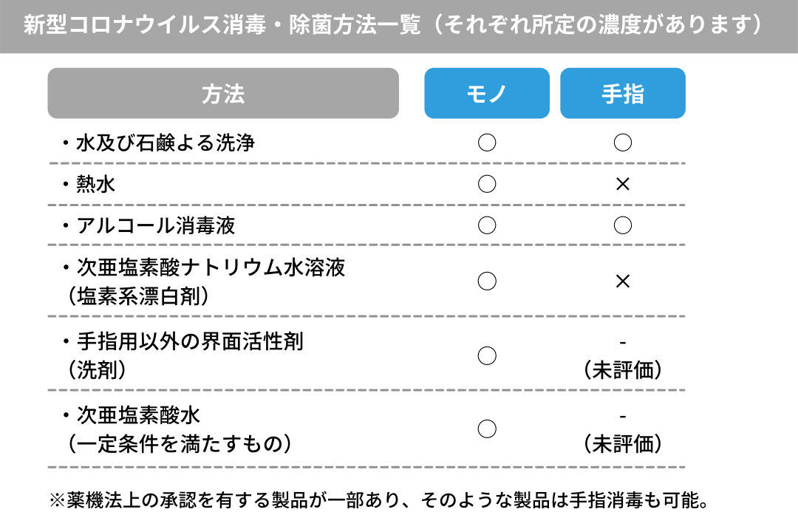Click the blue モノ column header
Image resolution: width=798 pixels, height=532 pixels.
[486, 94]
